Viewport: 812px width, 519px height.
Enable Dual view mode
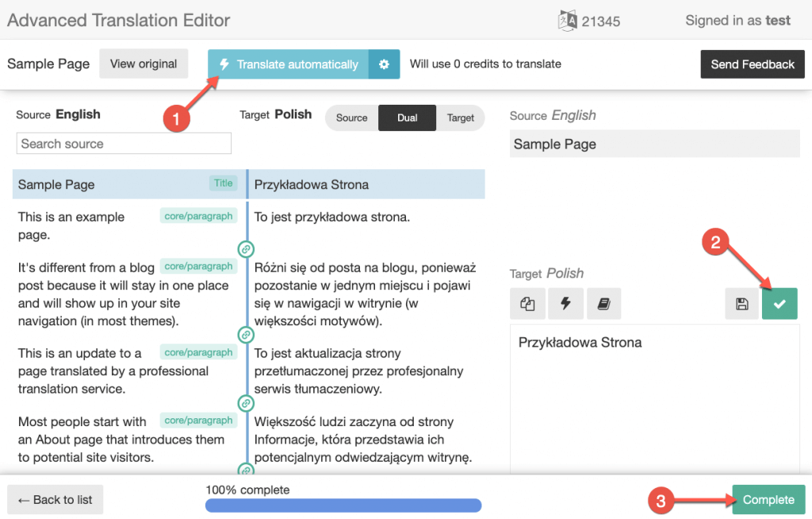tap(407, 117)
